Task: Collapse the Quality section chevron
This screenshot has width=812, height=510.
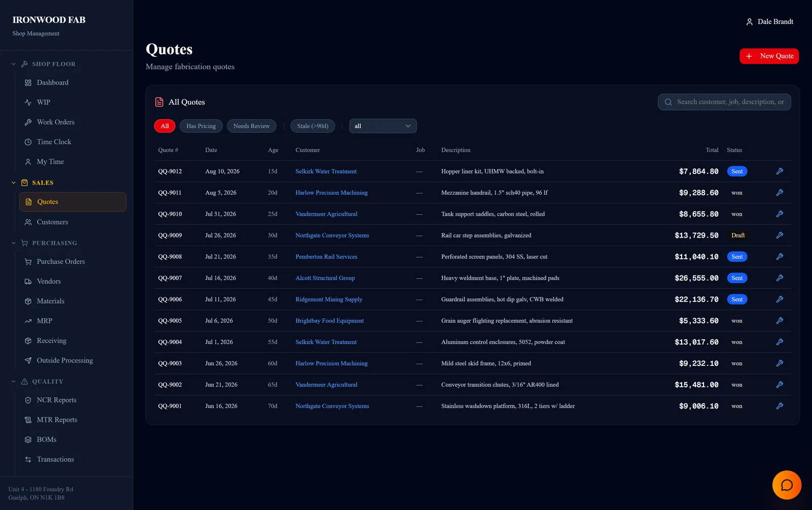Action: coord(14,382)
